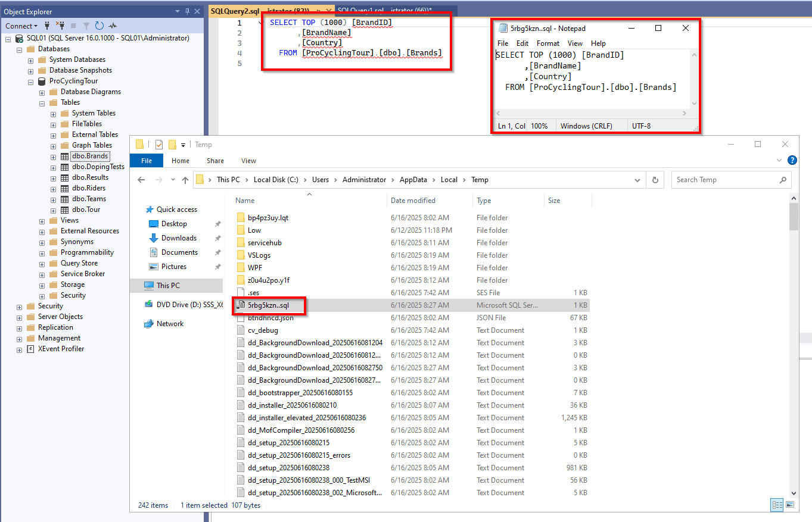Screen dimensions: 812x522
Task: Open the View tab in File Explorer
Action: click(x=248, y=161)
